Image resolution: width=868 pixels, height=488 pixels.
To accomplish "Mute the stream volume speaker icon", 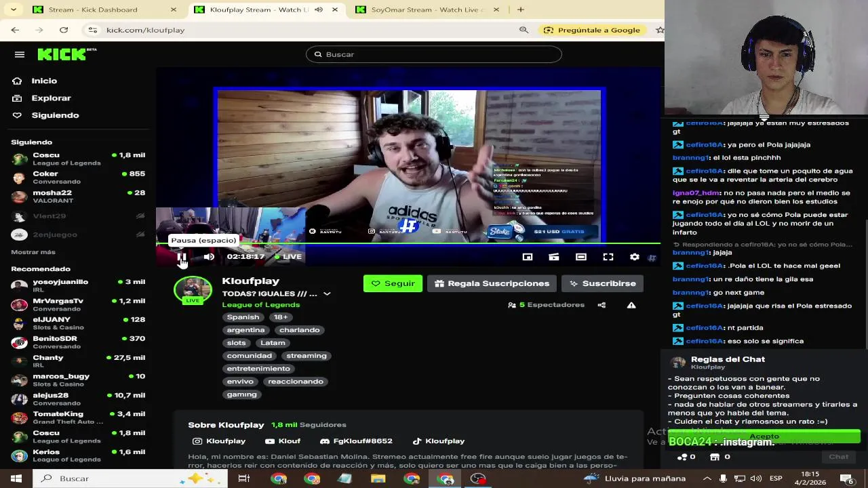I will pos(209,257).
